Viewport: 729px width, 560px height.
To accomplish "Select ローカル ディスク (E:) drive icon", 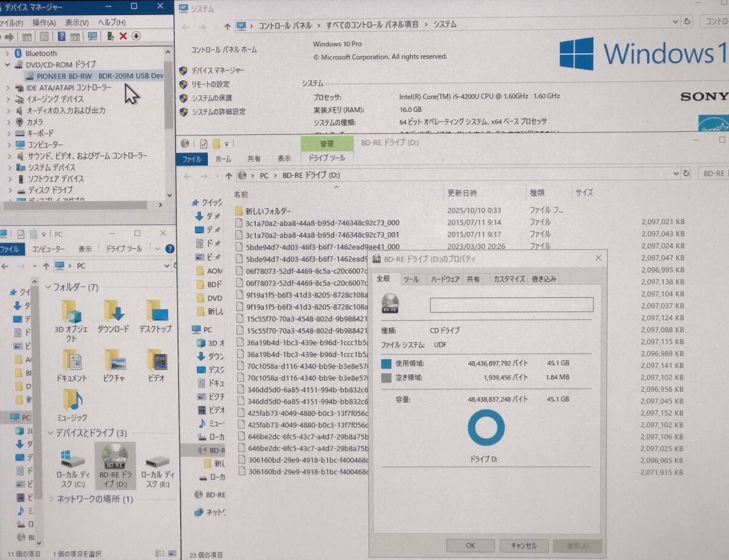I will click(157, 468).
